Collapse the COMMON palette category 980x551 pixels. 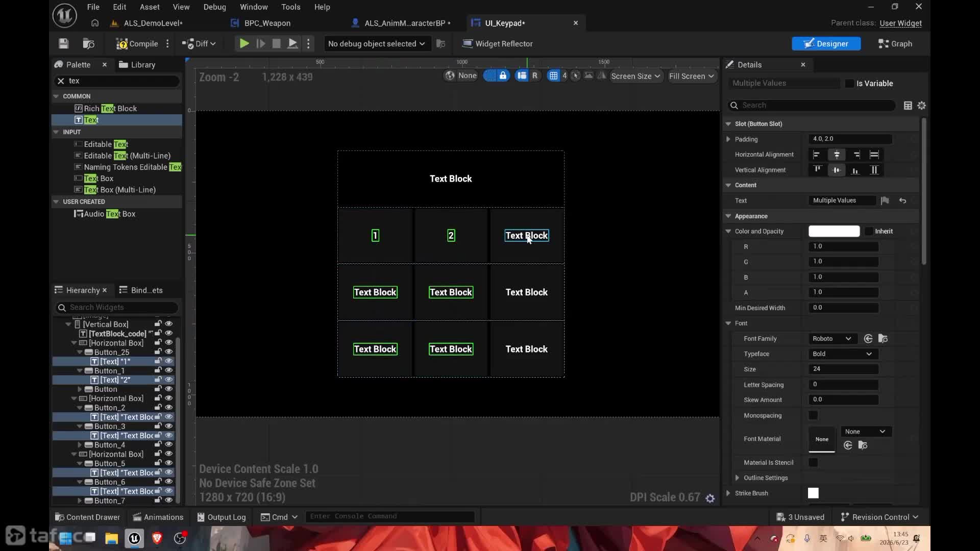56,96
